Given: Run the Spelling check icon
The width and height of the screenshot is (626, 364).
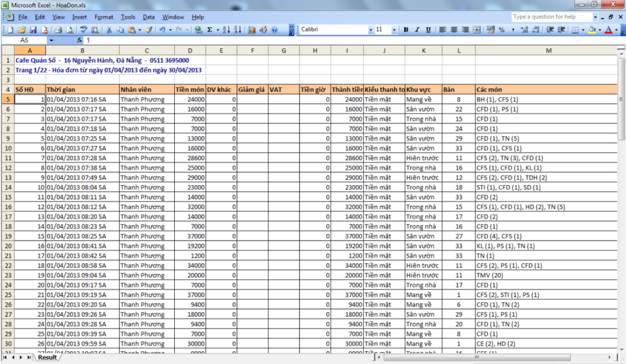Looking at the screenshot, I should (83, 30).
